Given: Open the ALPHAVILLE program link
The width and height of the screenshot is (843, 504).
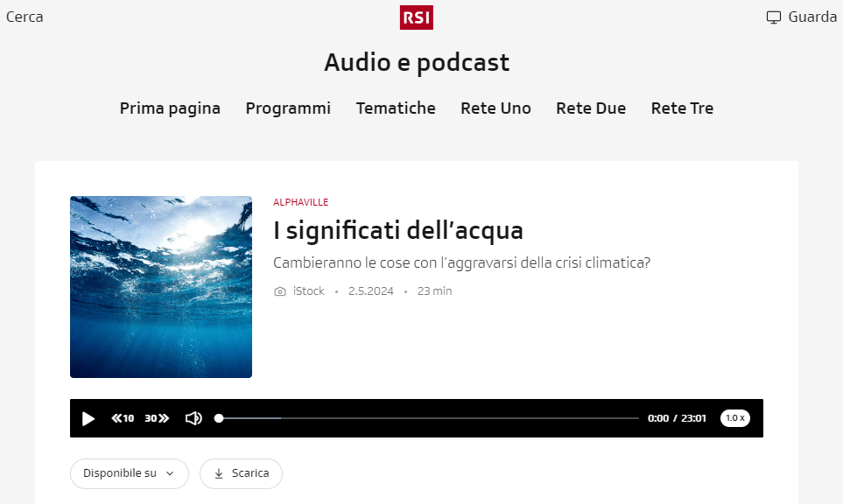Looking at the screenshot, I should (x=300, y=202).
